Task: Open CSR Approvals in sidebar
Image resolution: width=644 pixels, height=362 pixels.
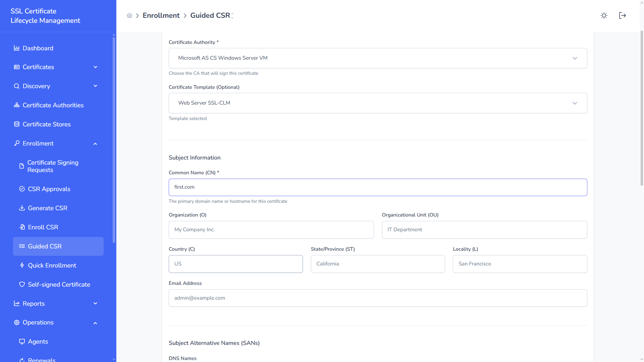Action: (x=49, y=189)
